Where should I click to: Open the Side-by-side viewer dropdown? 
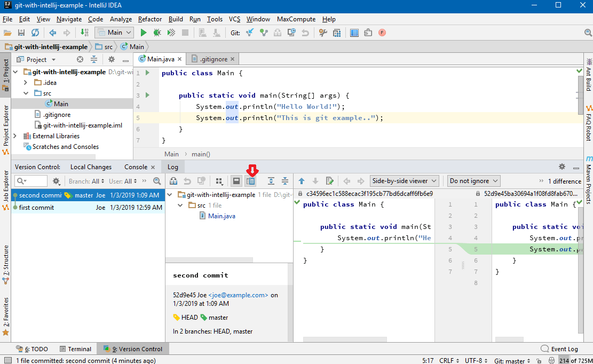(x=404, y=180)
